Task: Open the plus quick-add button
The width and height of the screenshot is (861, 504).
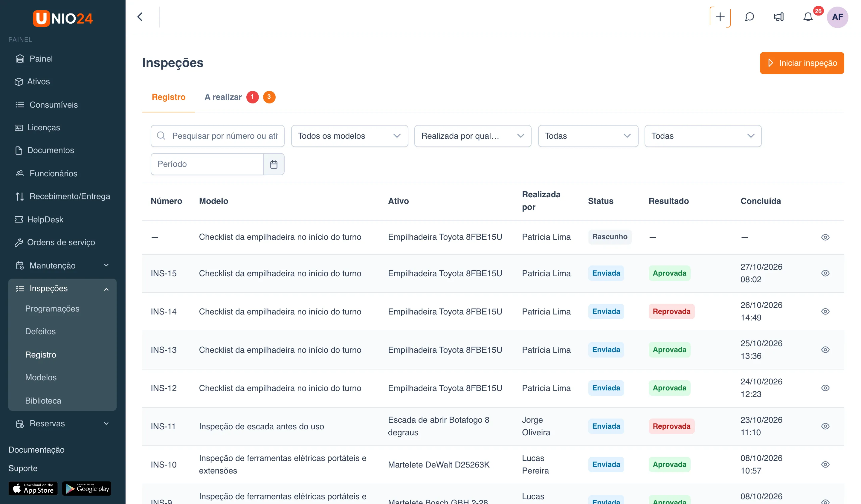Action: [x=720, y=17]
